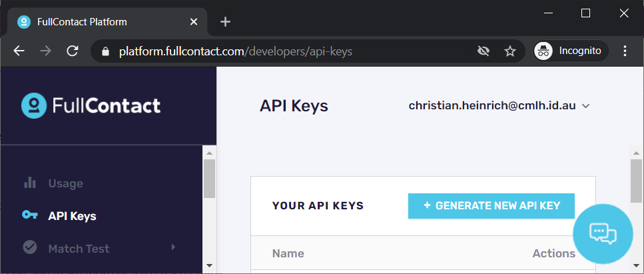Viewport: 644px width, 274px height.
Task: Close the FullContact Platform tab
Action: pyautogui.click(x=193, y=22)
